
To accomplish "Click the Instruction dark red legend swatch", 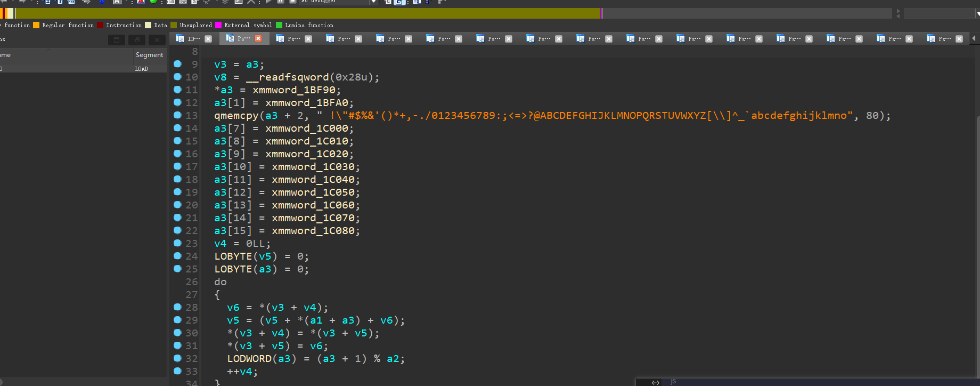I will coord(100,25).
